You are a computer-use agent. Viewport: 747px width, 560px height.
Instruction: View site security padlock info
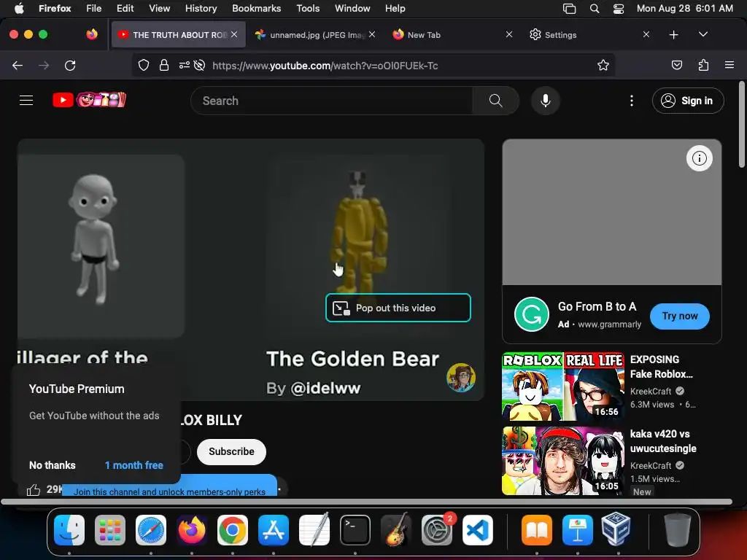pyautogui.click(x=164, y=65)
